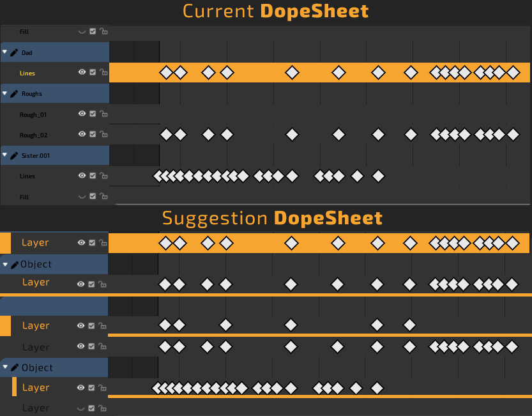Viewport: 532px width, 416px height.
Task: Toggle the lock icon on Rough_02 layer
Action: click(x=103, y=134)
